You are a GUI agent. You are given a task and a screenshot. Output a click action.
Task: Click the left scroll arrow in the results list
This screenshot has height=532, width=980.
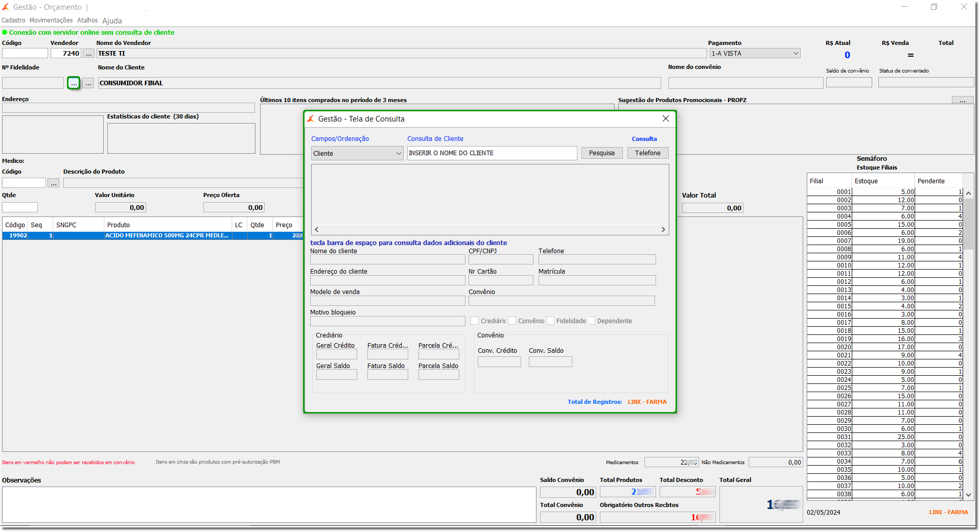pyautogui.click(x=317, y=230)
